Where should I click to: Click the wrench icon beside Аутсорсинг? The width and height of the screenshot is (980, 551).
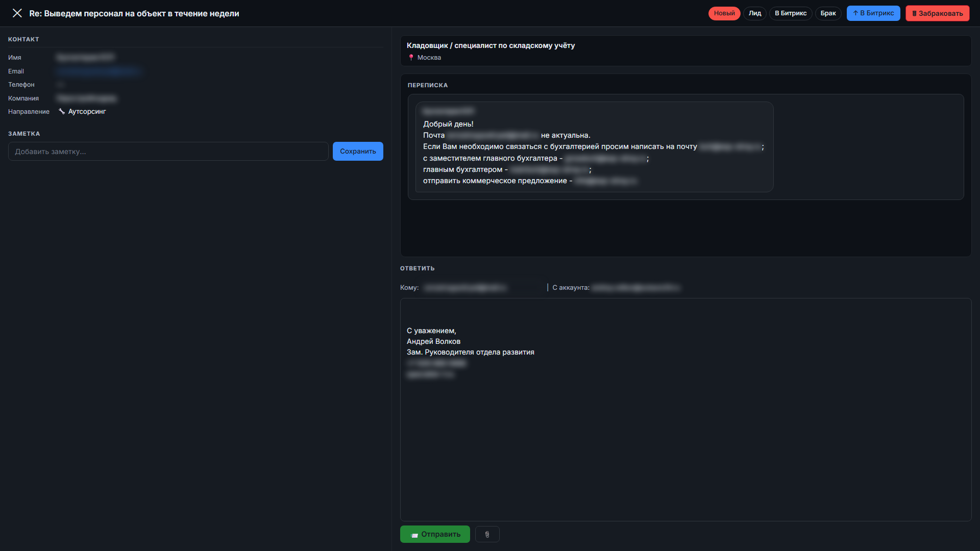pyautogui.click(x=61, y=111)
